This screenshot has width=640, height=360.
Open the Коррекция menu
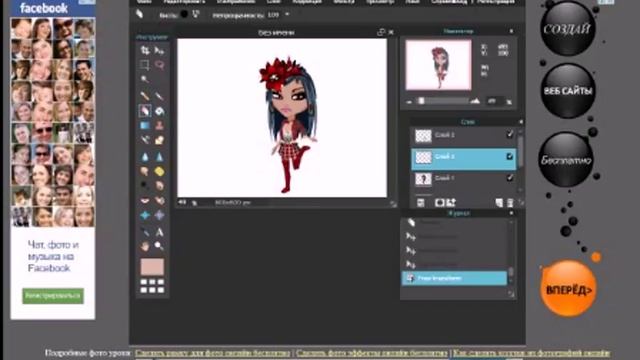coord(307,2)
